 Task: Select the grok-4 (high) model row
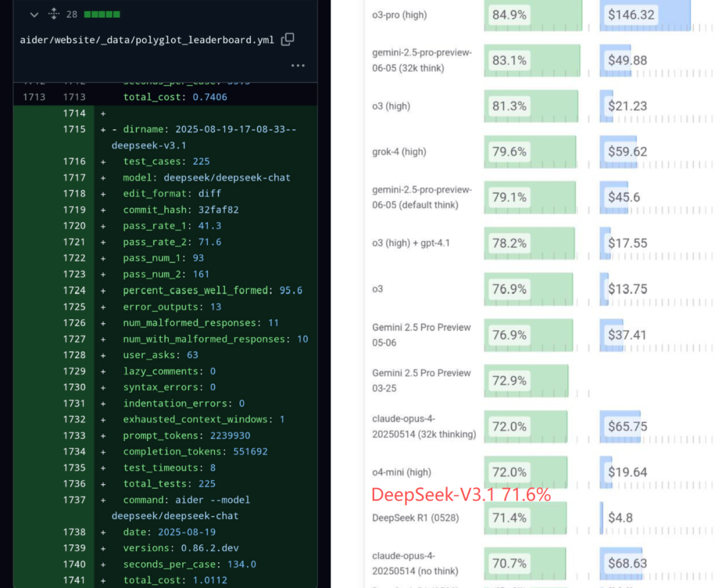pyautogui.click(x=540, y=152)
